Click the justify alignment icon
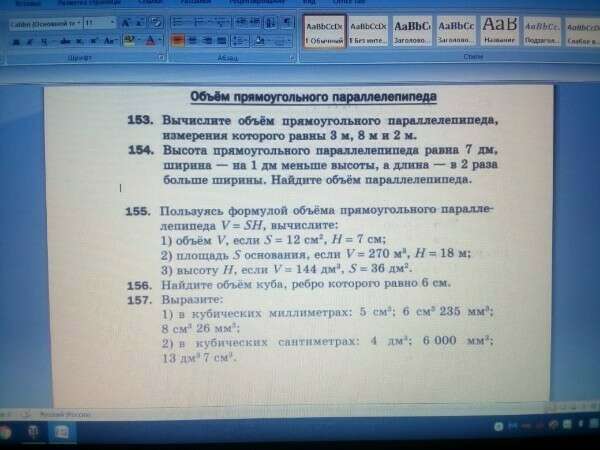 222,40
